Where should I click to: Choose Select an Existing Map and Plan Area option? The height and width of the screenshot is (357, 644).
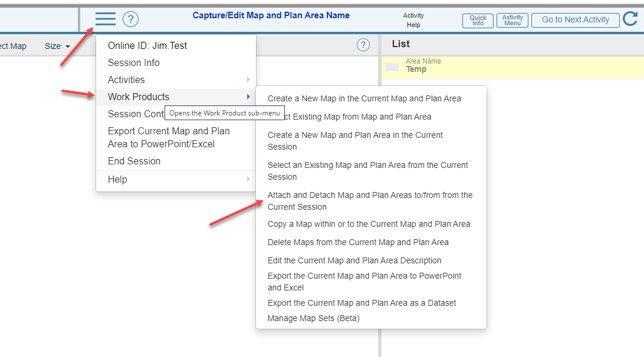(x=371, y=171)
